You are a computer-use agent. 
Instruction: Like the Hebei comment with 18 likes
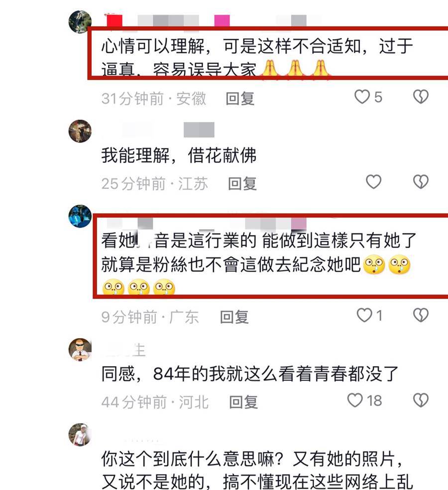point(355,400)
